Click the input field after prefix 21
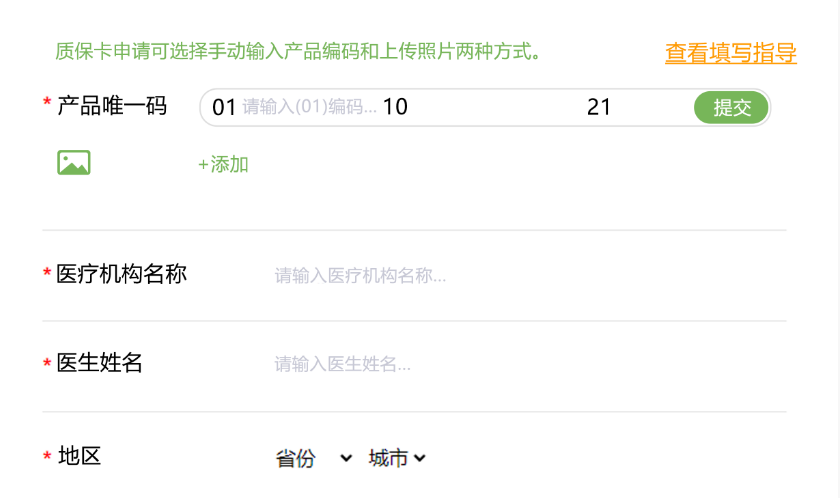The height and width of the screenshot is (498, 840). [x=650, y=108]
